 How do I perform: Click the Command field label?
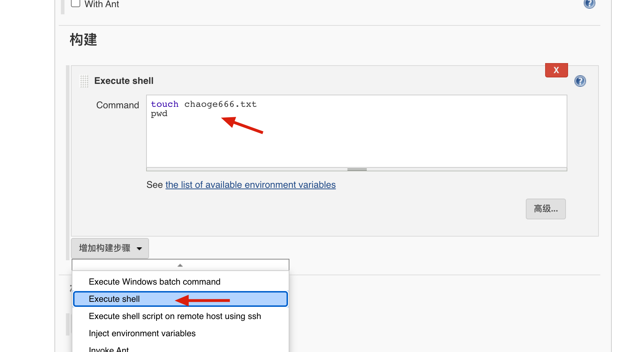117,105
